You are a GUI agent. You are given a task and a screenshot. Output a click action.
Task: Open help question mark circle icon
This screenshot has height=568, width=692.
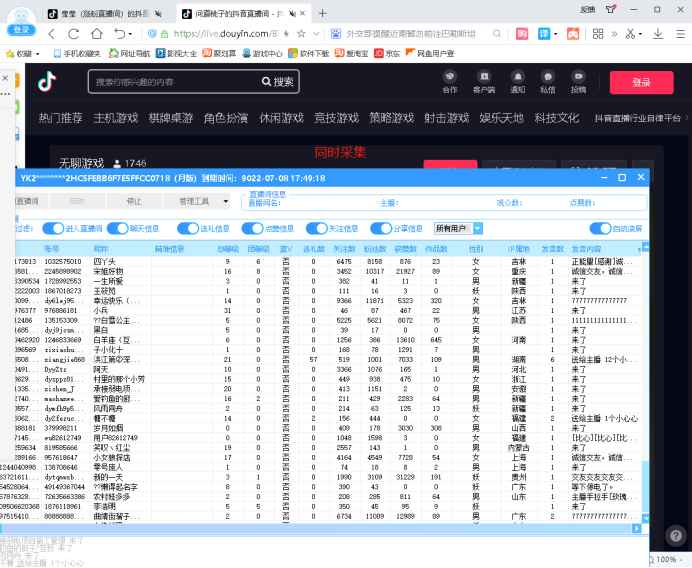tap(676, 535)
